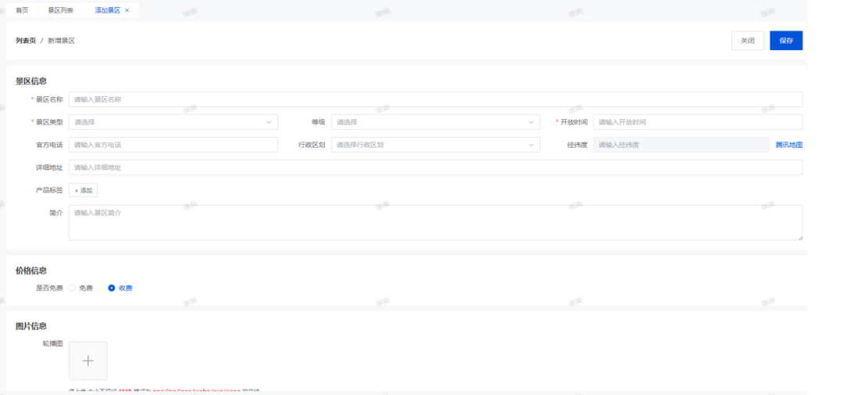The height and width of the screenshot is (395, 868).
Task: Select the 免费 radio option
Action: coord(73,288)
